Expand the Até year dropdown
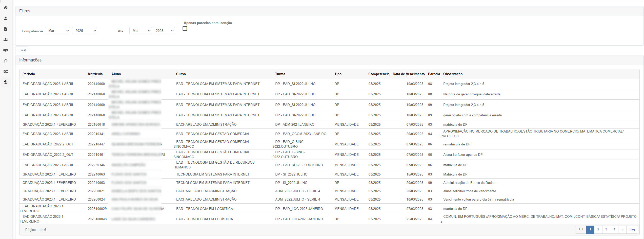 click(x=164, y=31)
